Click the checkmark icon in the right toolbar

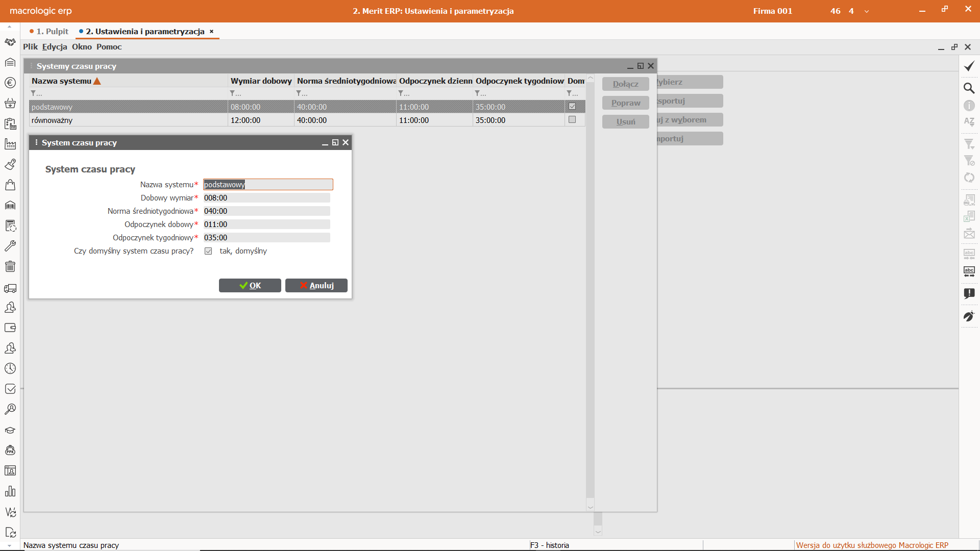pyautogui.click(x=969, y=66)
